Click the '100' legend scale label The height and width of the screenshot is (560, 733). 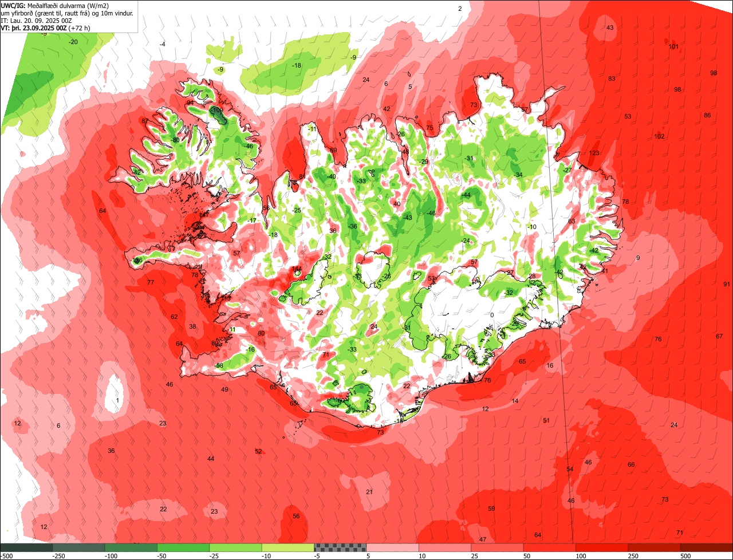(x=581, y=555)
